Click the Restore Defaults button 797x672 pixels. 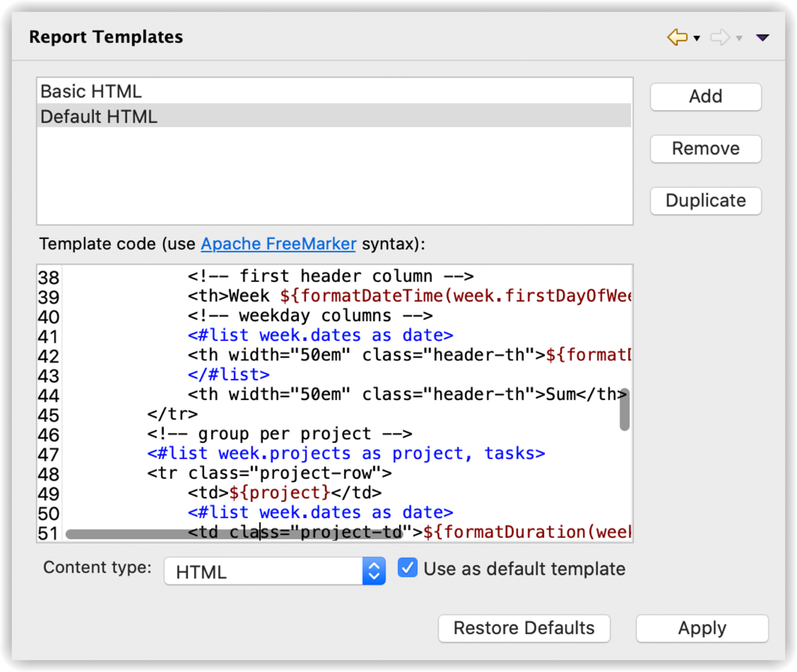524,628
